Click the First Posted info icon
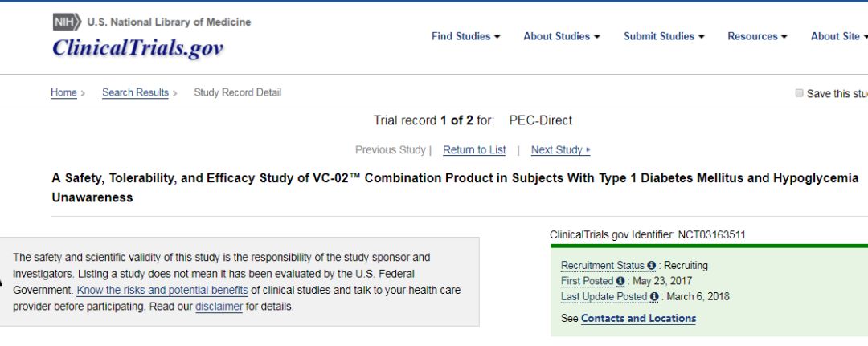 coord(620,282)
